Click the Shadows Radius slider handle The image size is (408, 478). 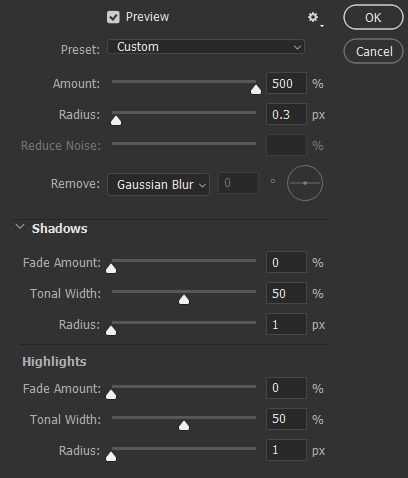(x=111, y=330)
